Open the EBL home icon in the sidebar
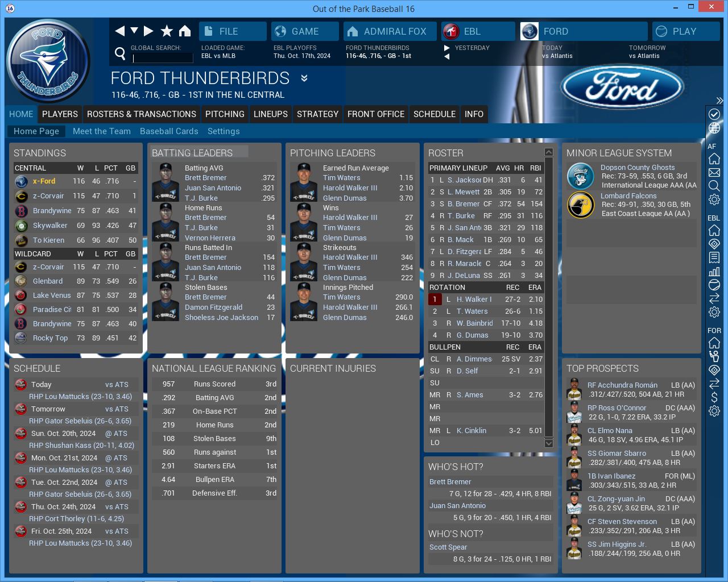 coord(714,230)
